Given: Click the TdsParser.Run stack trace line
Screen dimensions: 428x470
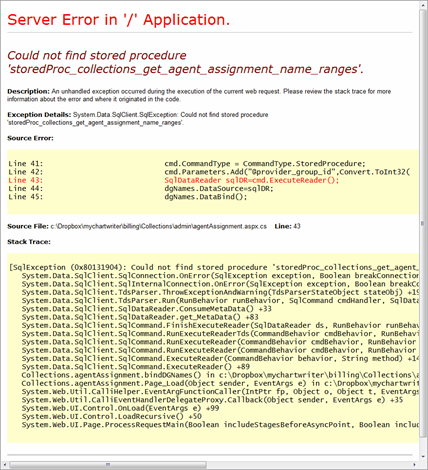Looking at the screenshot, I should 220,301.
